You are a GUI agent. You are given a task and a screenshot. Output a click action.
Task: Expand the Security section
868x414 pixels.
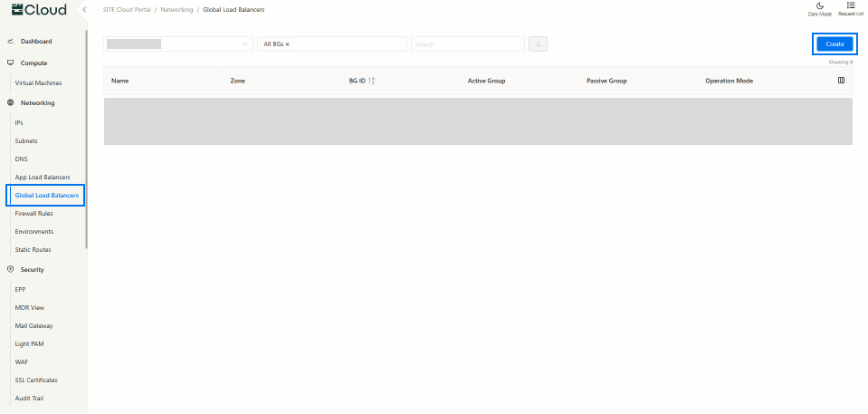[x=32, y=269]
